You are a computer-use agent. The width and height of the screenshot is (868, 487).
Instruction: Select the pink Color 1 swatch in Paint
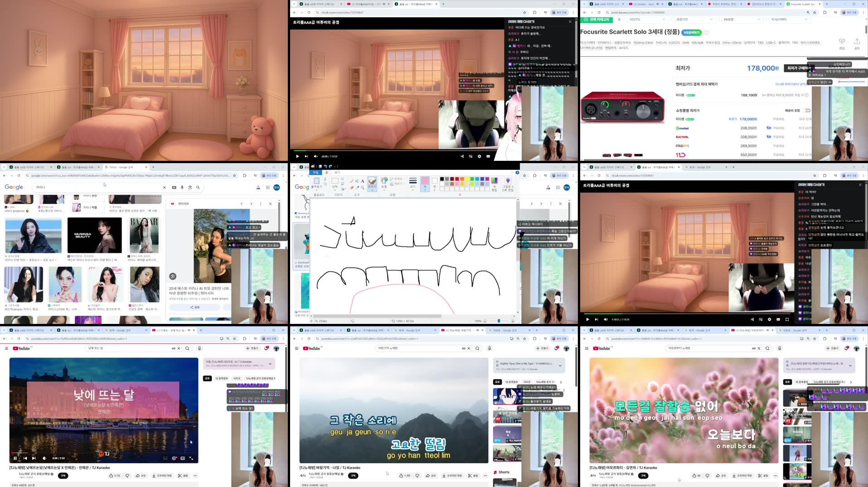(425, 181)
